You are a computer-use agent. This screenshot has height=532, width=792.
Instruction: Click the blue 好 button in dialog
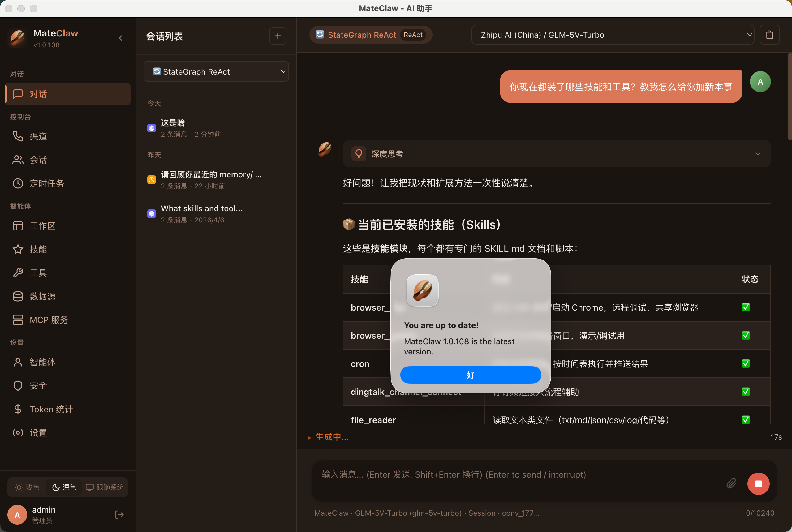click(x=470, y=375)
